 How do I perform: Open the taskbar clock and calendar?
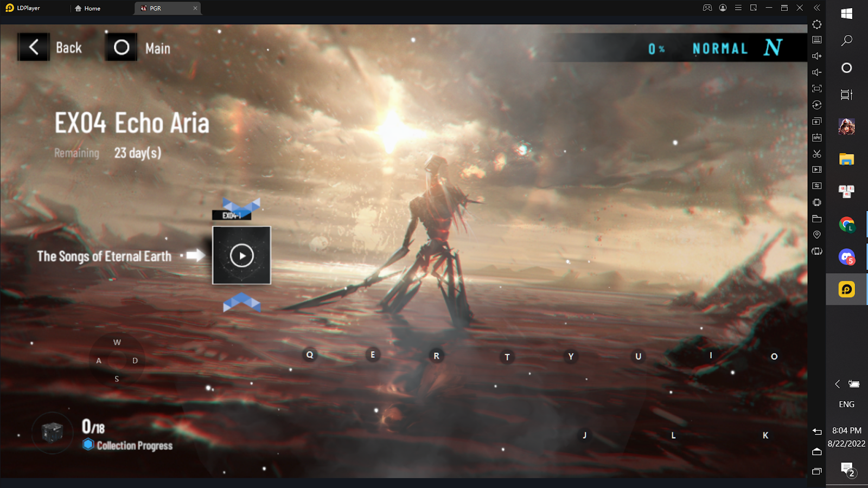pyautogui.click(x=847, y=437)
